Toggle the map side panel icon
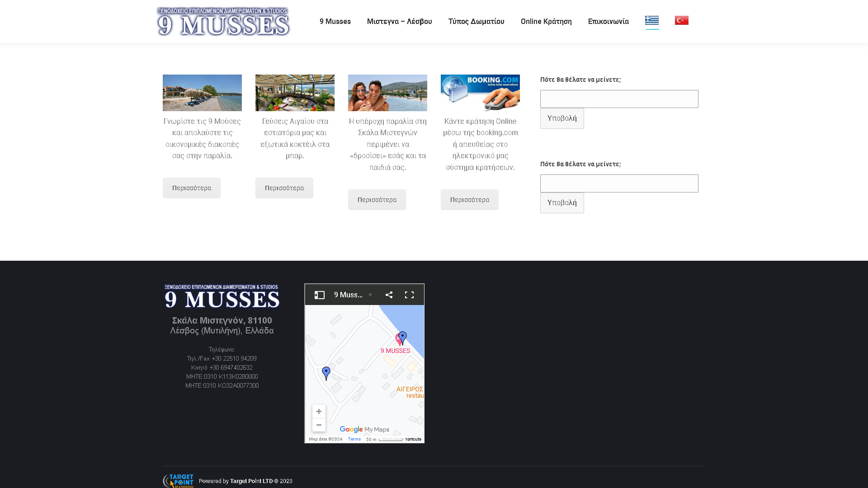This screenshot has width=868, height=488. click(x=320, y=295)
